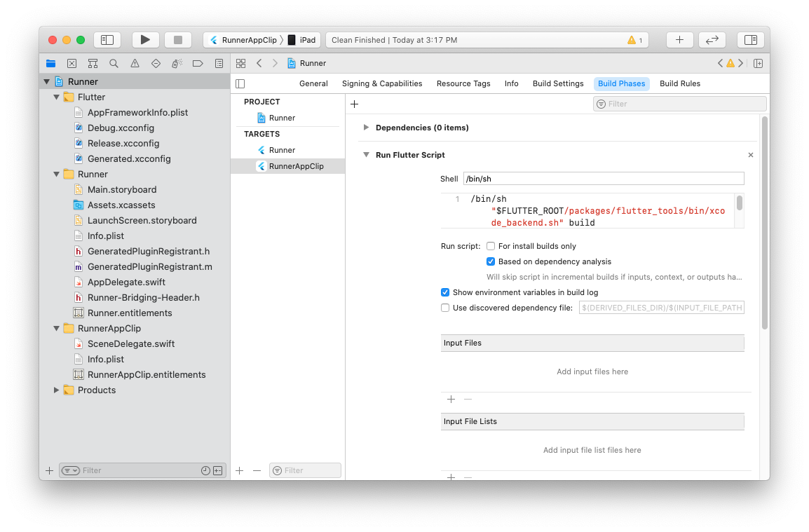809x532 pixels.
Task: Click the Shell path input field
Action: tap(603, 179)
